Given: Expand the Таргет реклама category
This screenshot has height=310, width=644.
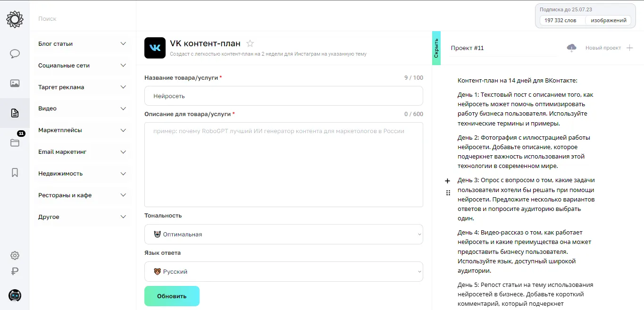Looking at the screenshot, I should 83,87.
